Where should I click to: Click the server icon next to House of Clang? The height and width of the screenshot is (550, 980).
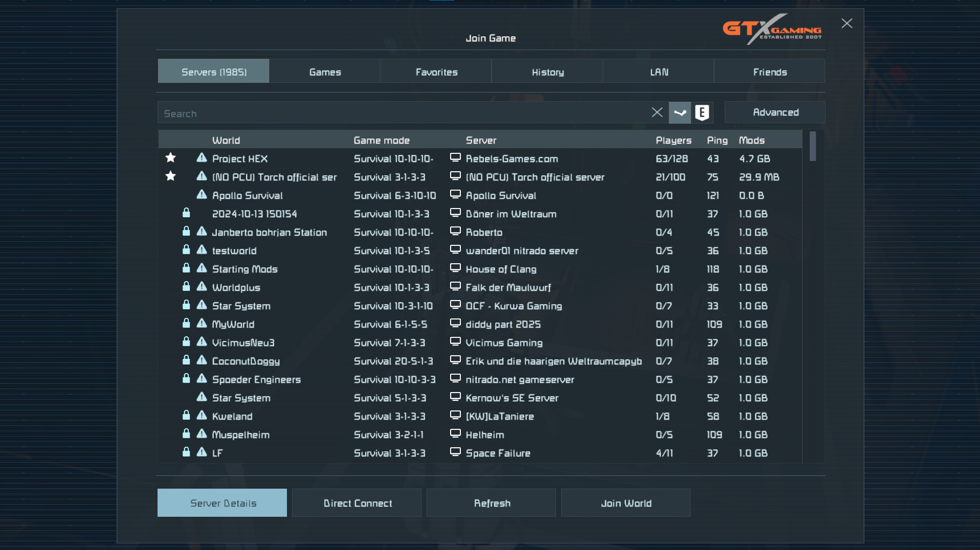(x=455, y=268)
